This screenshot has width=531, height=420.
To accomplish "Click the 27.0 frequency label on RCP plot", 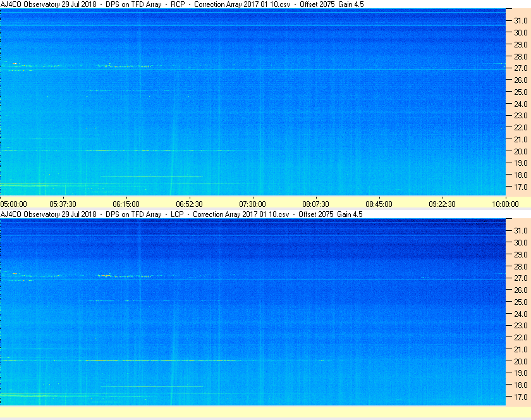I will (521, 68).
